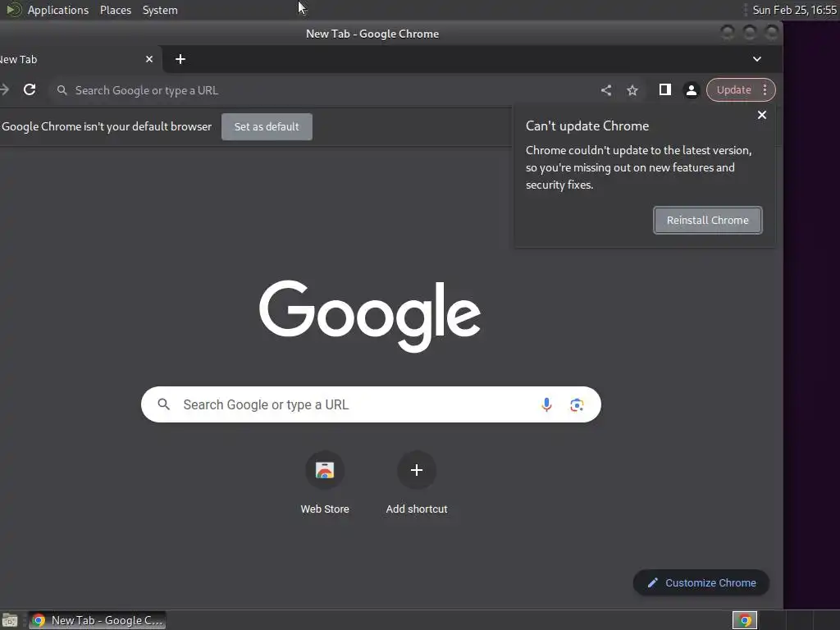Click the Update button
This screenshot has height=630, width=840.
pyautogui.click(x=733, y=90)
